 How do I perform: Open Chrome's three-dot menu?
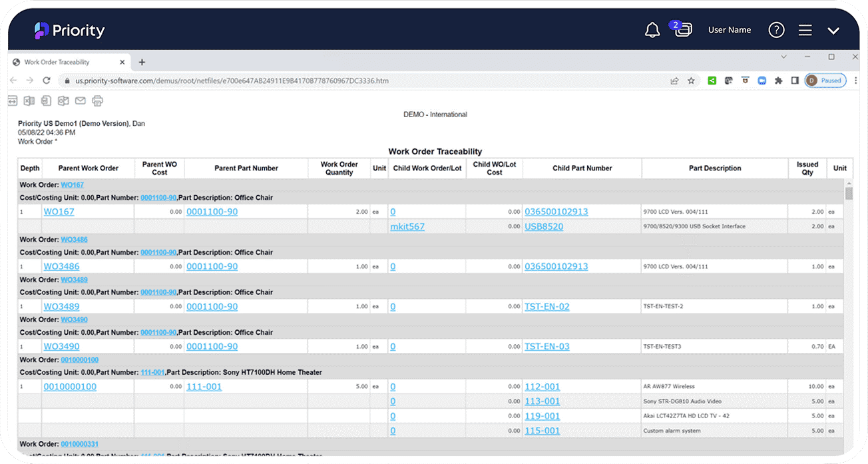pos(855,80)
